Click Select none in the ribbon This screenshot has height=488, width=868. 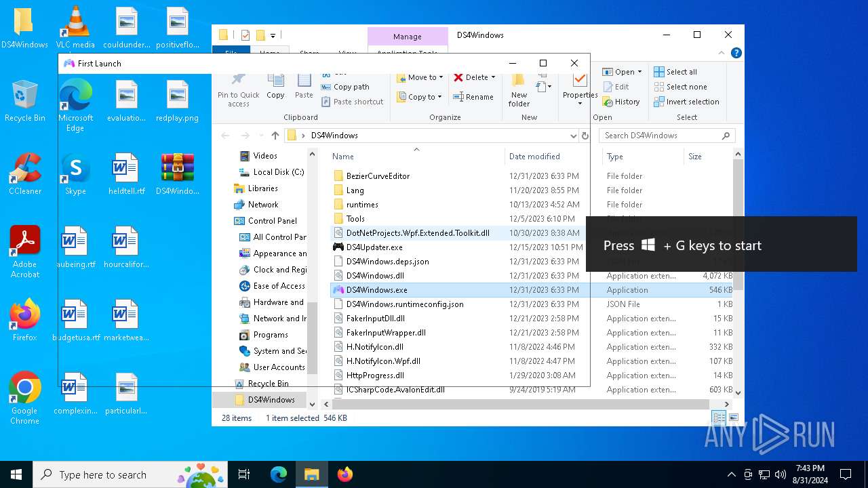680,87
